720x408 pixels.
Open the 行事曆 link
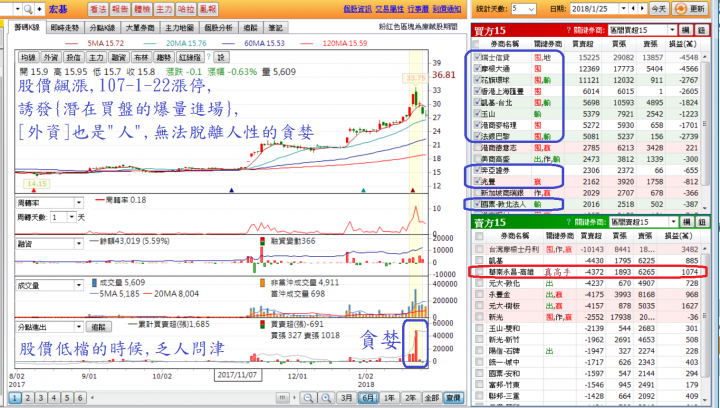pyautogui.click(x=418, y=9)
